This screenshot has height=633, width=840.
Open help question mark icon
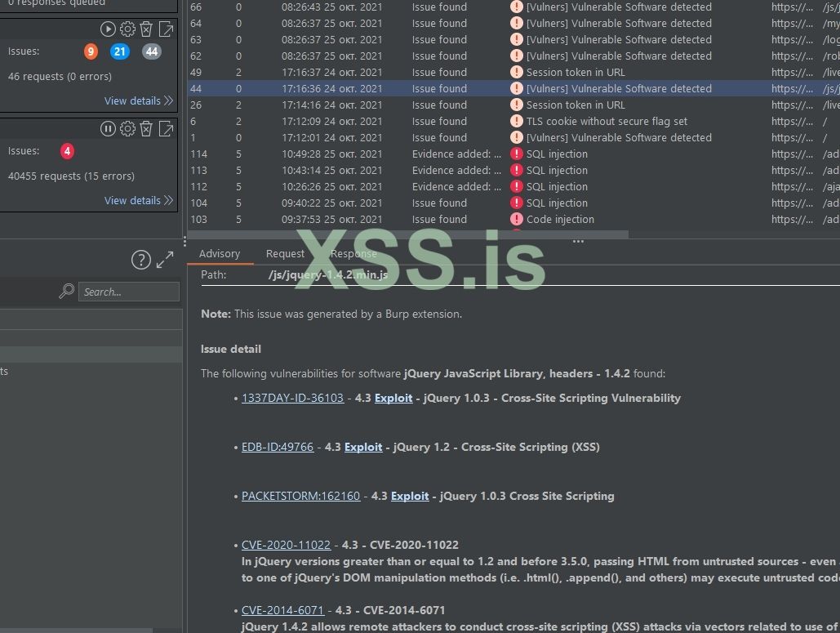[141, 260]
